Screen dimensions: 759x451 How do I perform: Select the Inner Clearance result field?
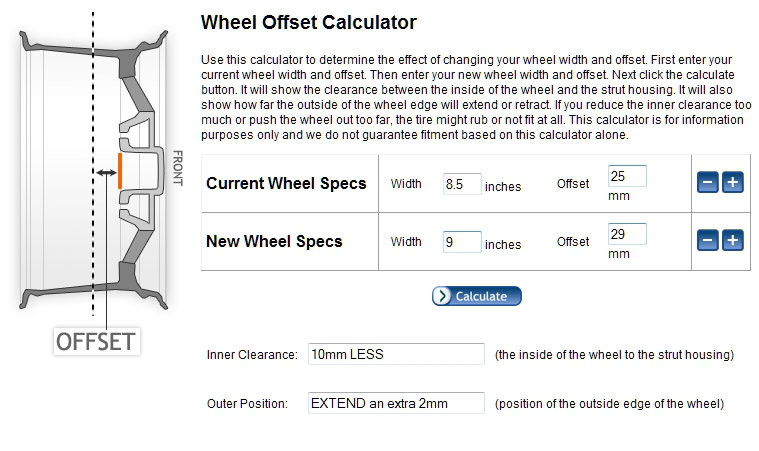tap(396, 354)
